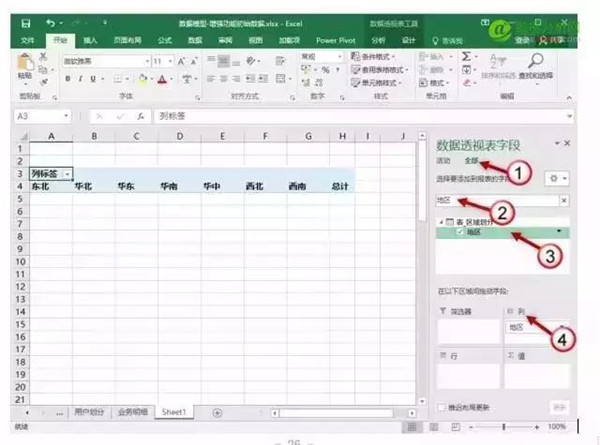Click column header D
600x445 pixels.
point(179,136)
